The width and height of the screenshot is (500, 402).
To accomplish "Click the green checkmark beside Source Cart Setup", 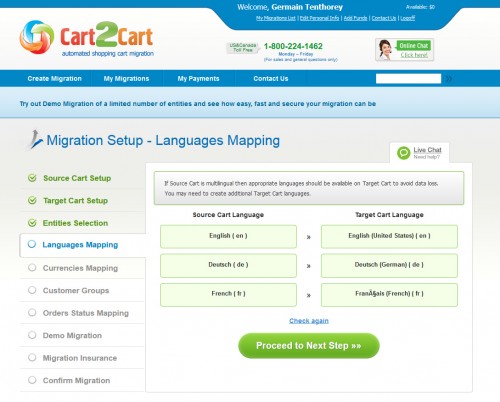I will [32, 178].
